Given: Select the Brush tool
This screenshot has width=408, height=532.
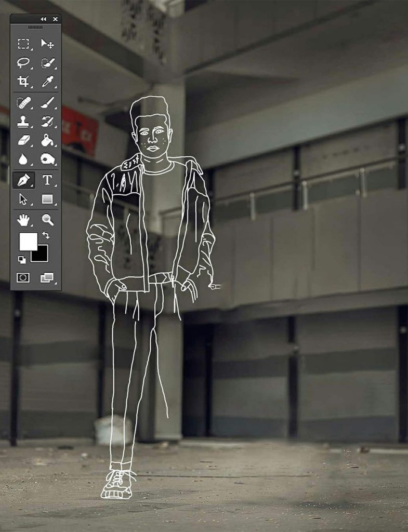Looking at the screenshot, I should 47,102.
